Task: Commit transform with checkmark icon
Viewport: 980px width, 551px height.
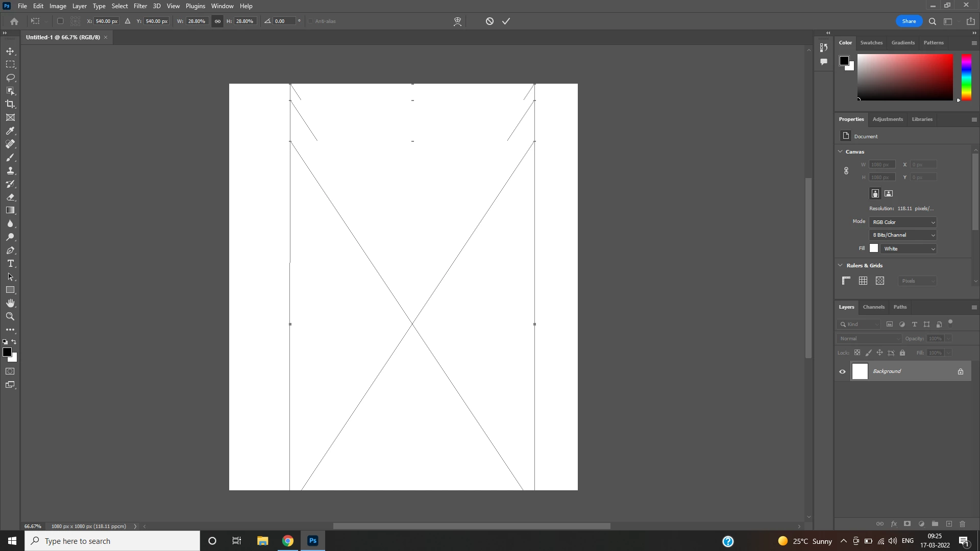Action: click(x=506, y=21)
